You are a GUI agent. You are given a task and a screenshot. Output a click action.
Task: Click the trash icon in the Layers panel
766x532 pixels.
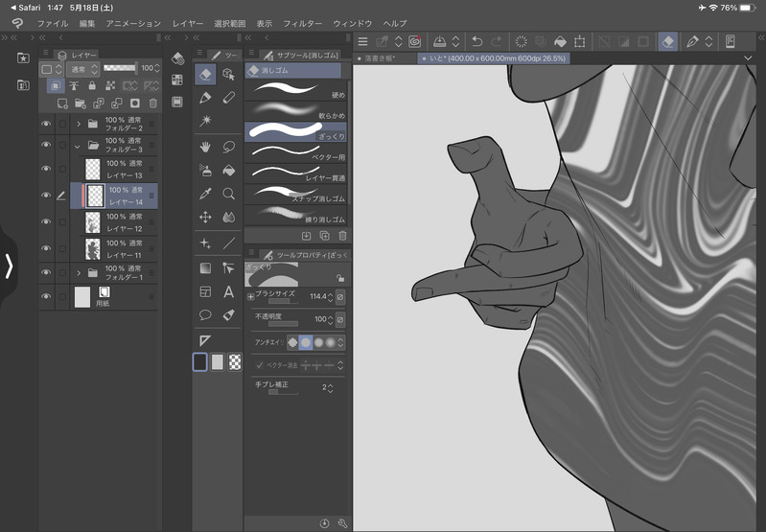click(151, 103)
